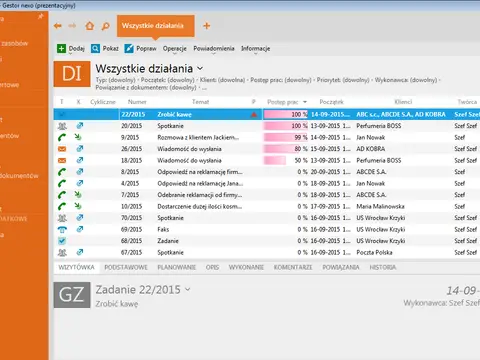
Task: Click the orange DI module tile
Action: 72,74
